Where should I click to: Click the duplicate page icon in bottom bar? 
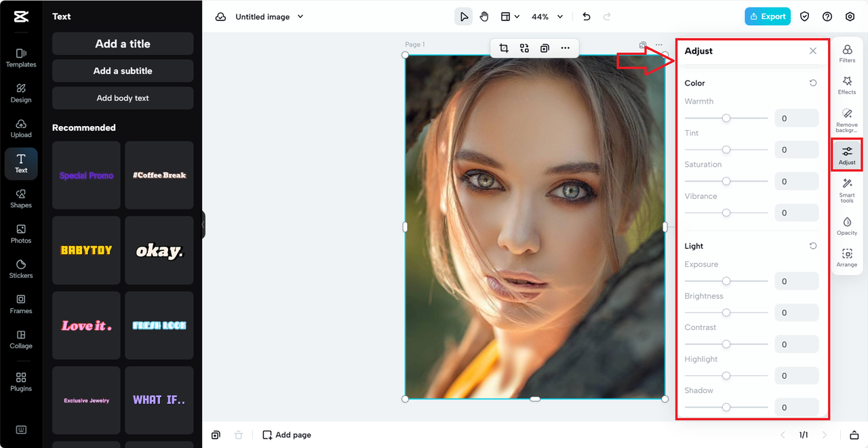coord(216,435)
